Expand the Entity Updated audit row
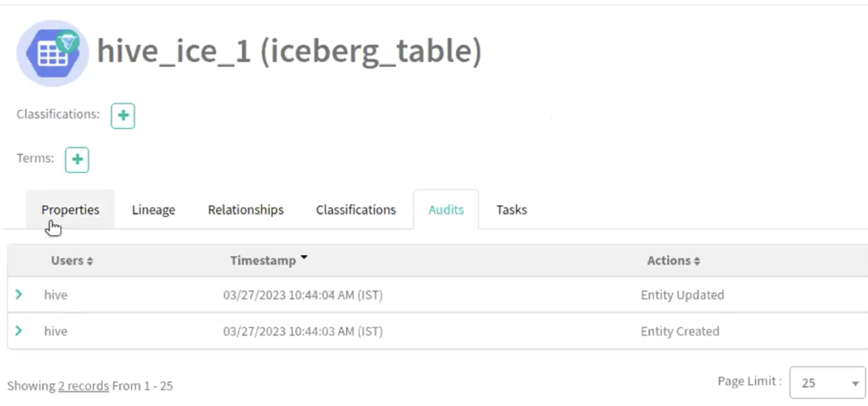868x406 pixels. pos(19,294)
